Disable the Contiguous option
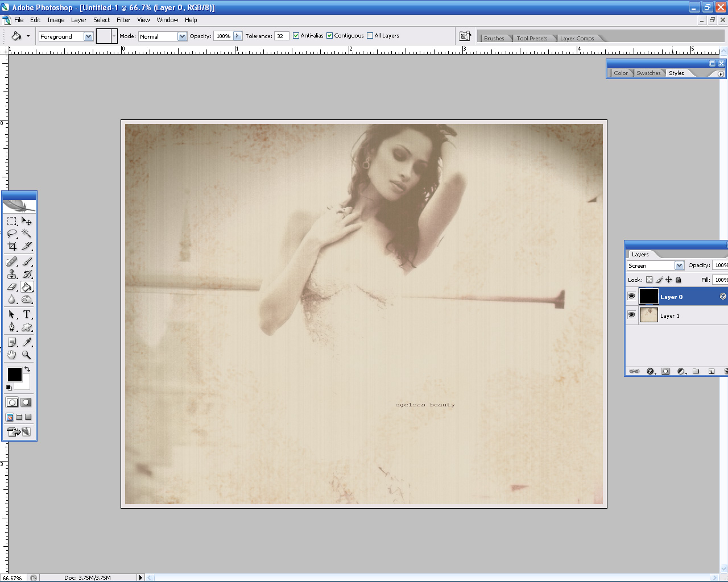 click(329, 36)
